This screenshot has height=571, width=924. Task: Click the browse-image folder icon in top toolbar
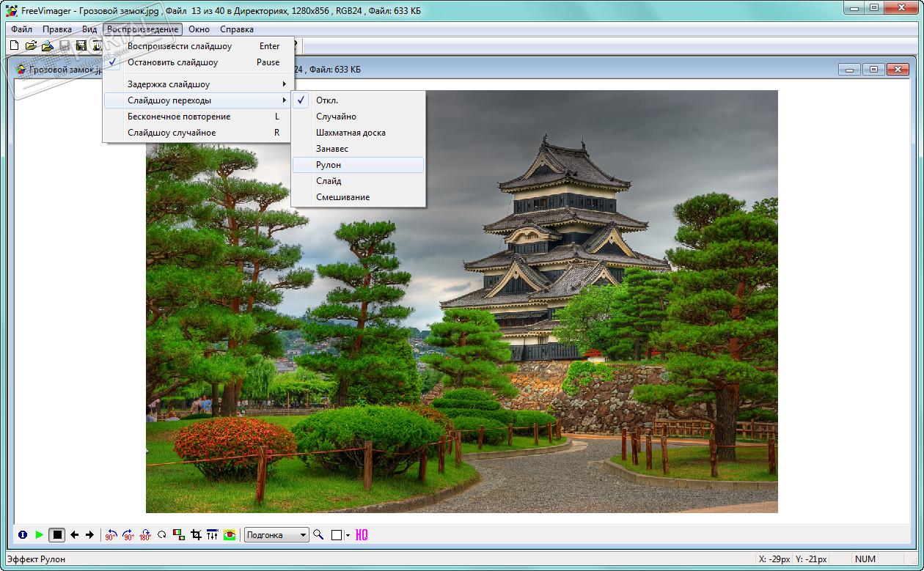[x=48, y=46]
